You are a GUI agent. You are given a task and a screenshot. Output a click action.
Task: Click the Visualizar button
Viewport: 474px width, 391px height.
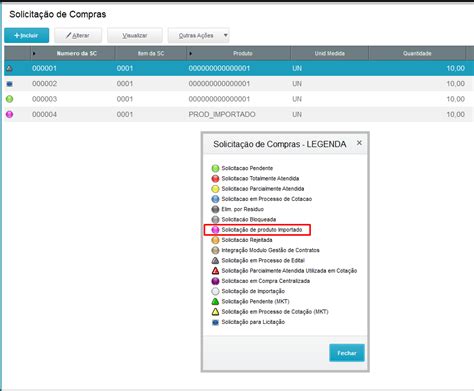135,35
